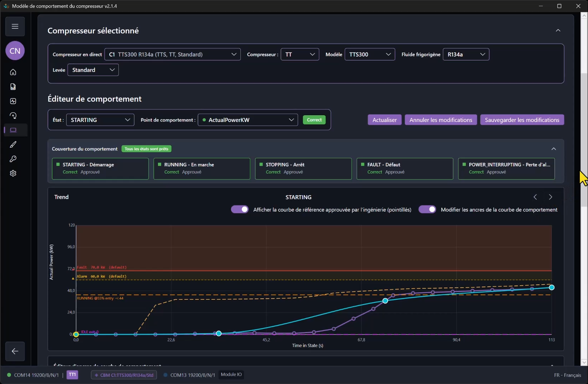588x384 pixels.
Task: Click the Time in State (s) axis label
Action: pos(308,346)
